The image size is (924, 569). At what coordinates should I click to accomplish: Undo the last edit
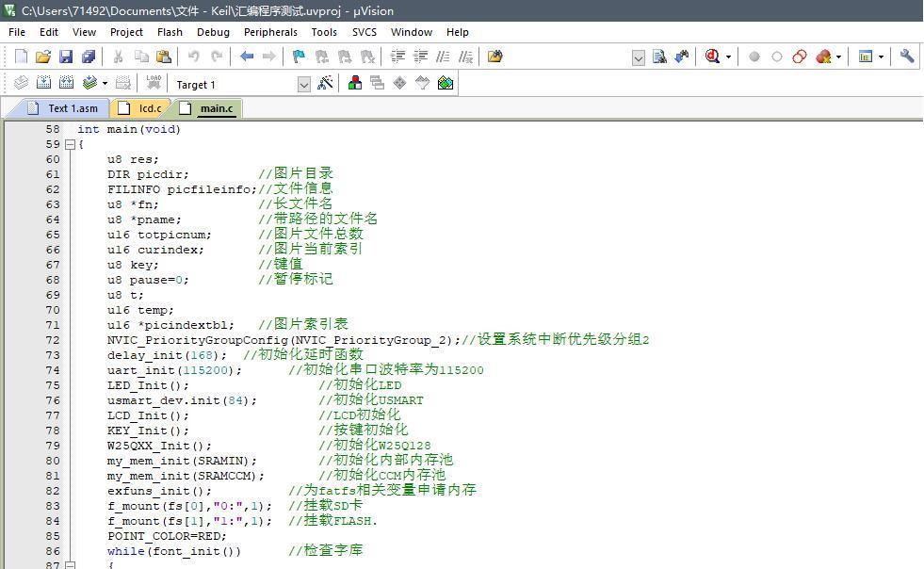tap(193, 57)
